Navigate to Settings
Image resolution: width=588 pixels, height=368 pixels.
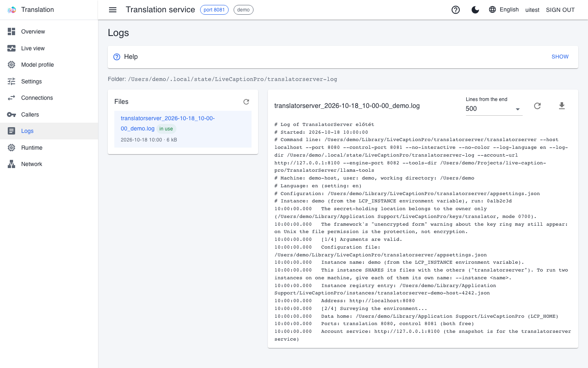point(49,81)
